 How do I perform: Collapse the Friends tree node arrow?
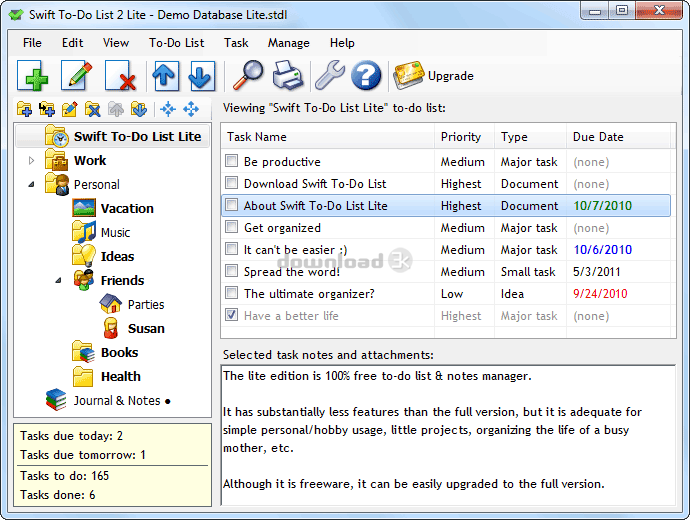58,280
